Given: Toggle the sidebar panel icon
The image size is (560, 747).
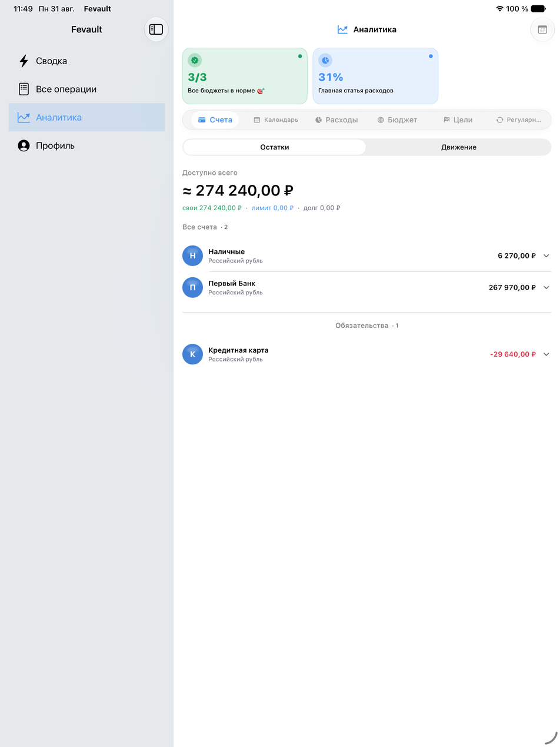Looking at the screenshot, I should point(156,29).
